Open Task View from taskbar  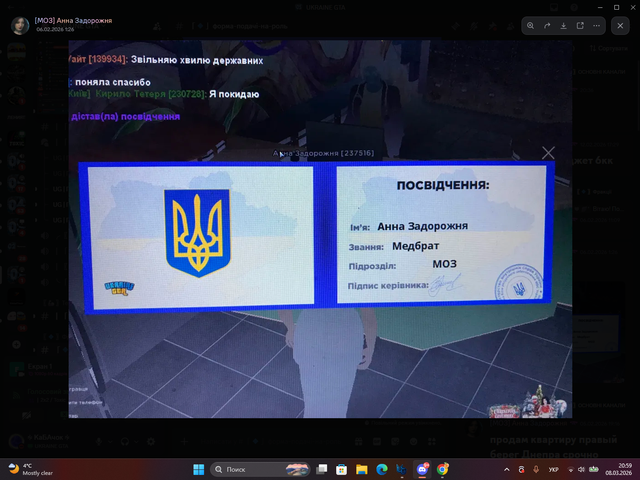(x=322, y=469)
